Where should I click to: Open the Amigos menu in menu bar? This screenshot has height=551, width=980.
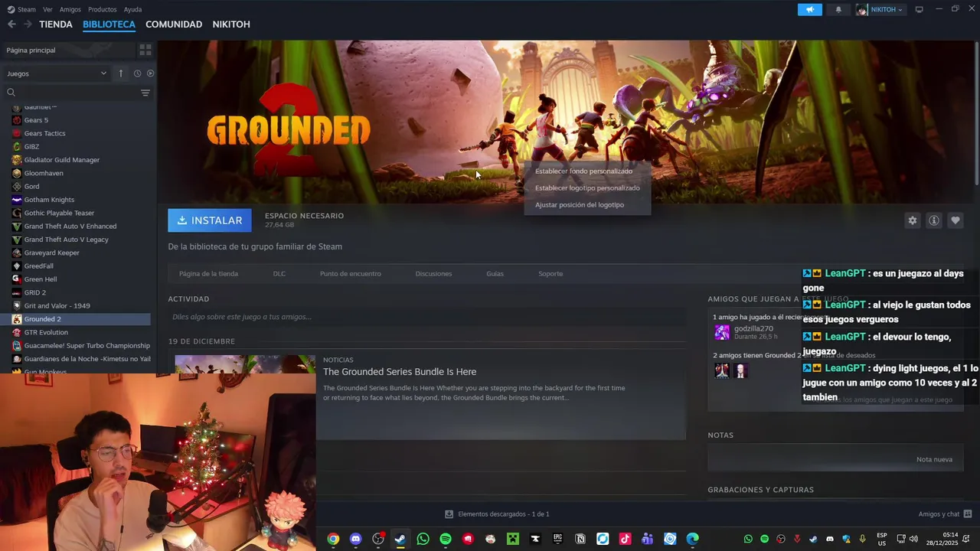pyautogui.click(x=70, y=9)
